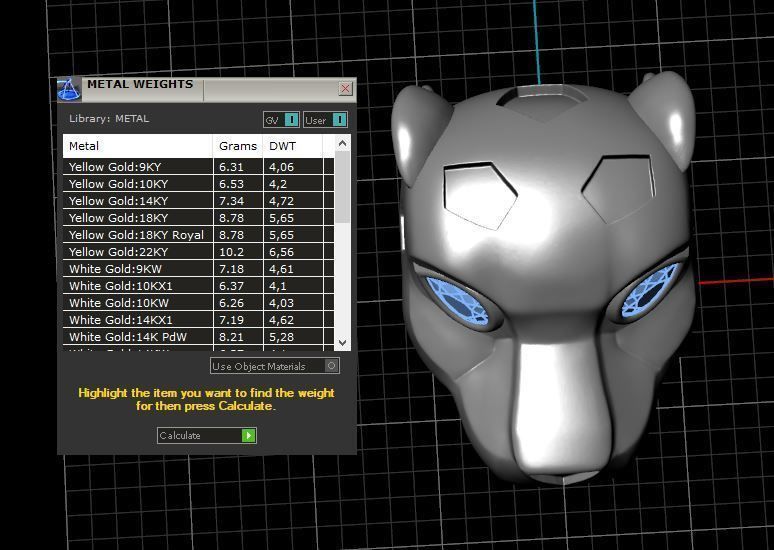The width and height of the screenshot is (774, 550).
Task: Select the left blue gemstone eye
Action: 457,301
